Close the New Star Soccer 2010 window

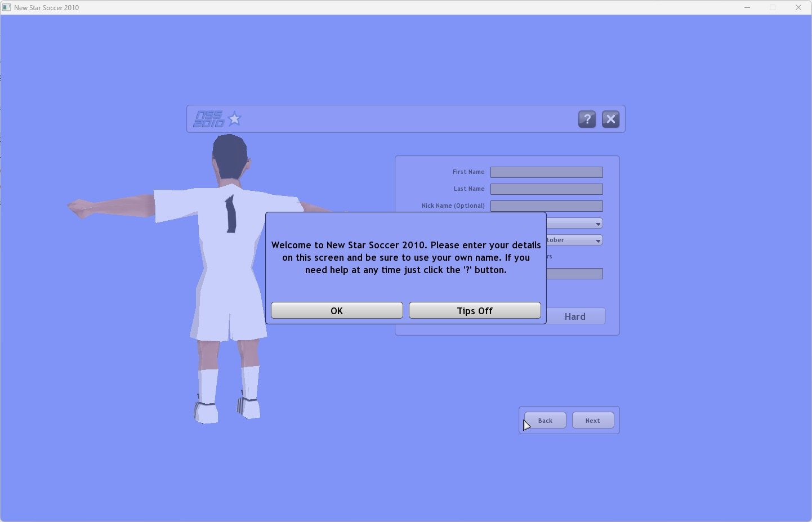coord(798,7)
